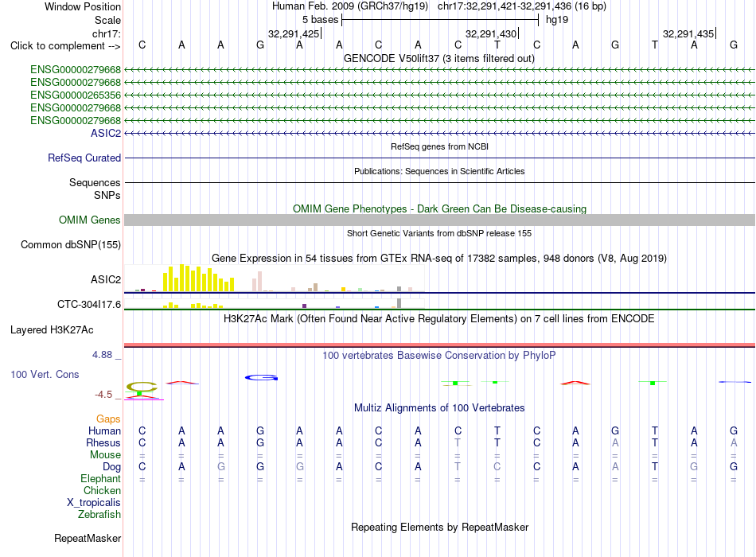Select the Dog alignment row label
The width and height of the screenshot is (756, 557).
coord(111,467)
